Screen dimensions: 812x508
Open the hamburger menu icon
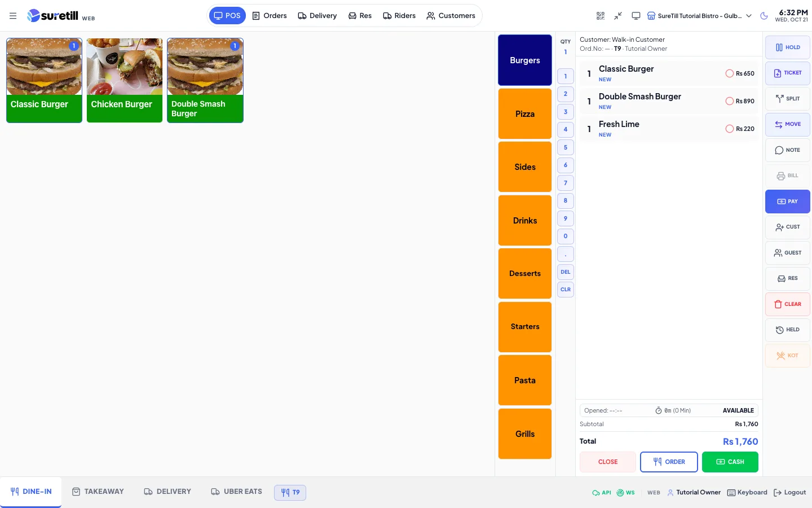[x=13, y=16]
